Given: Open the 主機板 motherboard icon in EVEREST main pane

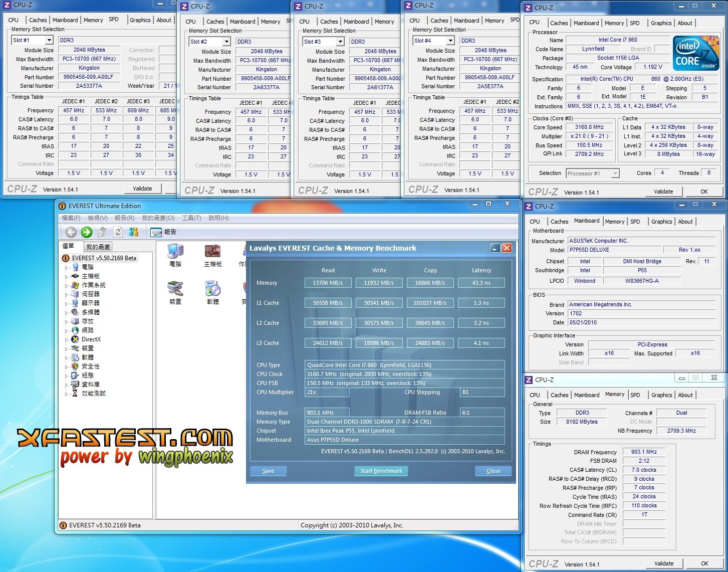Looking at the screenshot, I should (213, 255).
